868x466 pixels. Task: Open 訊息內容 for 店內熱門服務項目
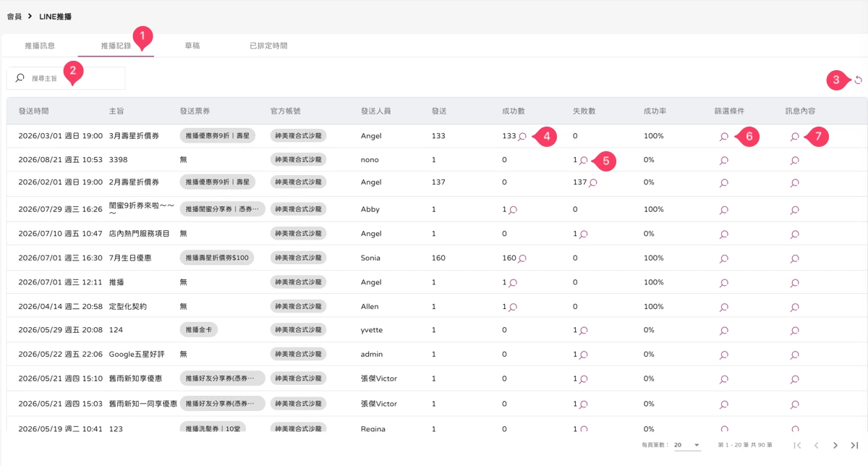(x=795, y=234)
